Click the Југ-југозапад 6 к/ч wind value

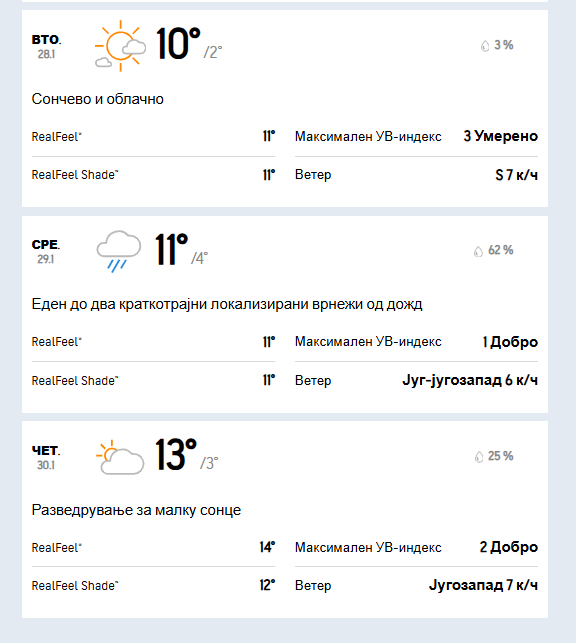(470, 380)
